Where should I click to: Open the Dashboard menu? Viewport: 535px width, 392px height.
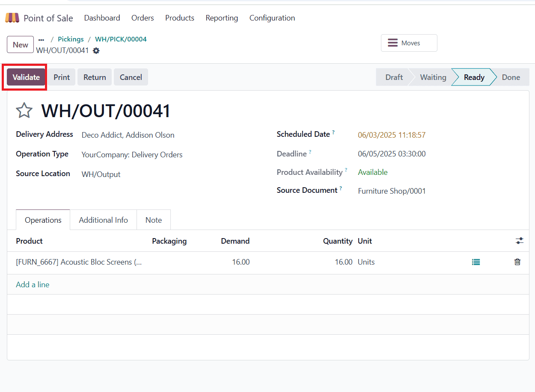(x=102, y=18)
